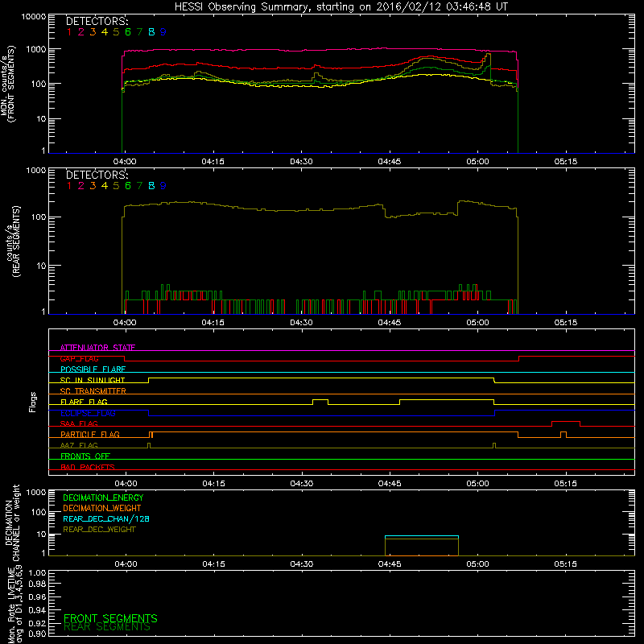Select the PARTICLE FLAG label
This screenshot has width=644, height=644.
90,434
